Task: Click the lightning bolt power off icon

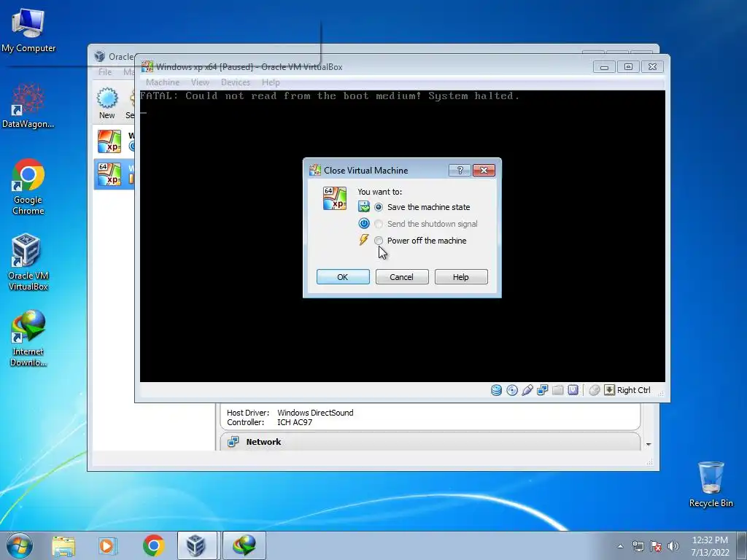Action: (364, 240)
